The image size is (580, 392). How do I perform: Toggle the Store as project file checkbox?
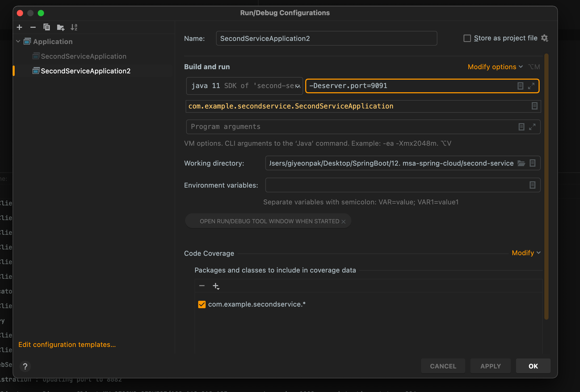point(468,38)
